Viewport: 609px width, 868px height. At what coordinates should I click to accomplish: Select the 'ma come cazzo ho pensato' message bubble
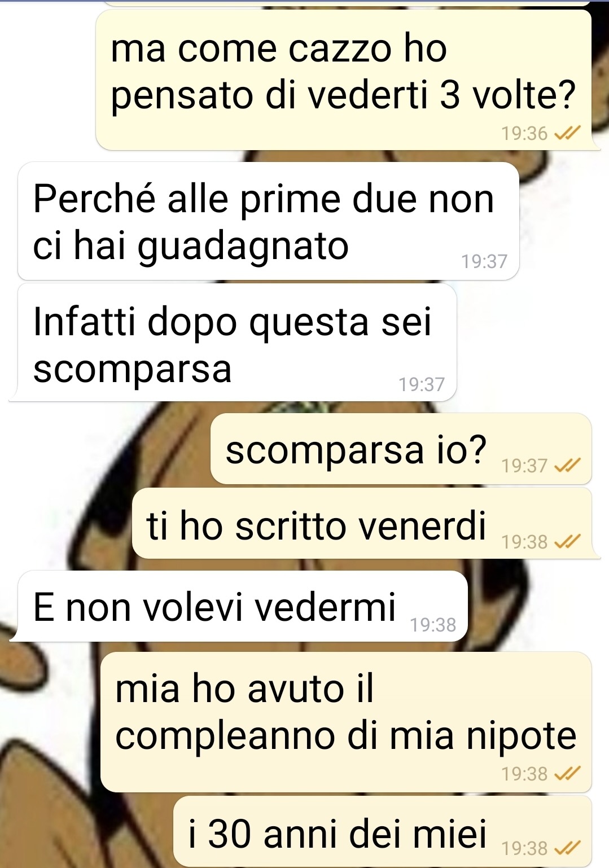tap(344, 80)
